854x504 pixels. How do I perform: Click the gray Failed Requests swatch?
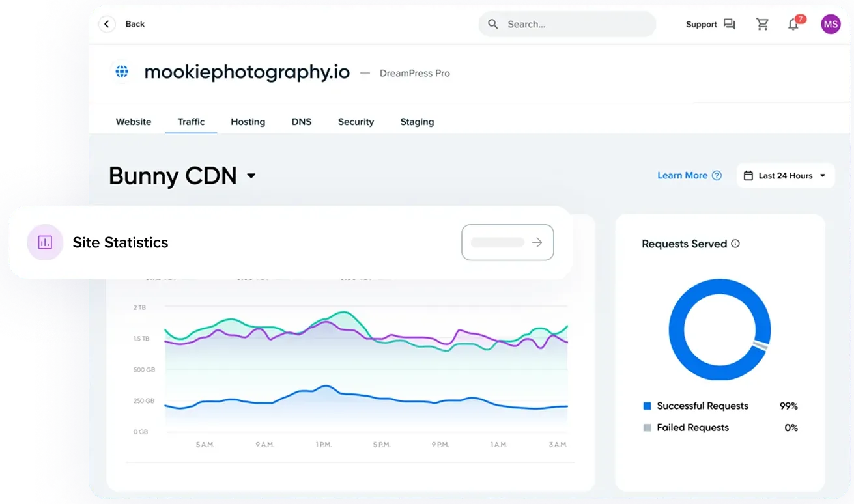pos(647,428)
